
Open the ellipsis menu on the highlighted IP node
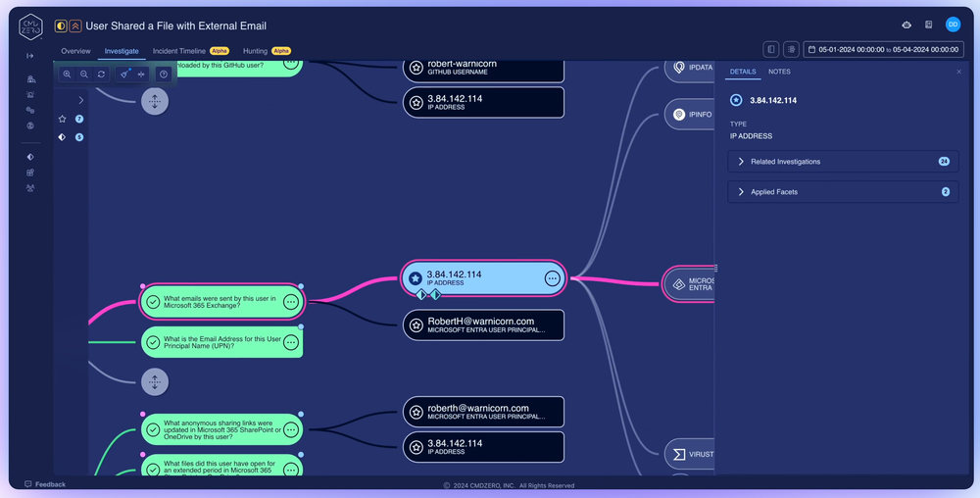pos(552,278)
